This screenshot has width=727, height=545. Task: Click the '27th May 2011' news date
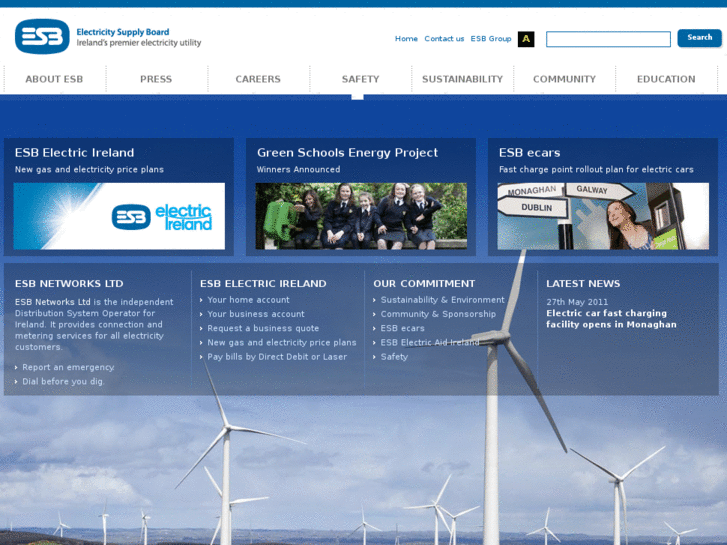(x=577, y=302)
